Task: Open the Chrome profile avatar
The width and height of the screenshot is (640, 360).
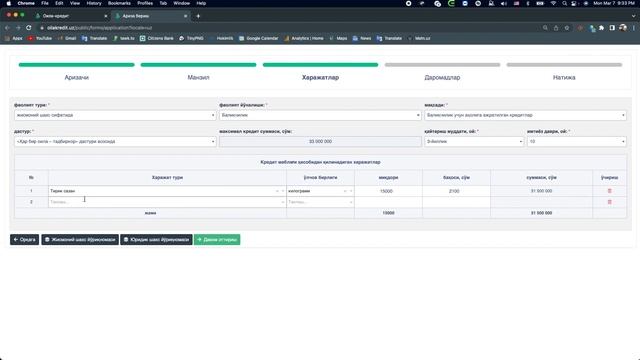Action: click(x=623, y=28)
